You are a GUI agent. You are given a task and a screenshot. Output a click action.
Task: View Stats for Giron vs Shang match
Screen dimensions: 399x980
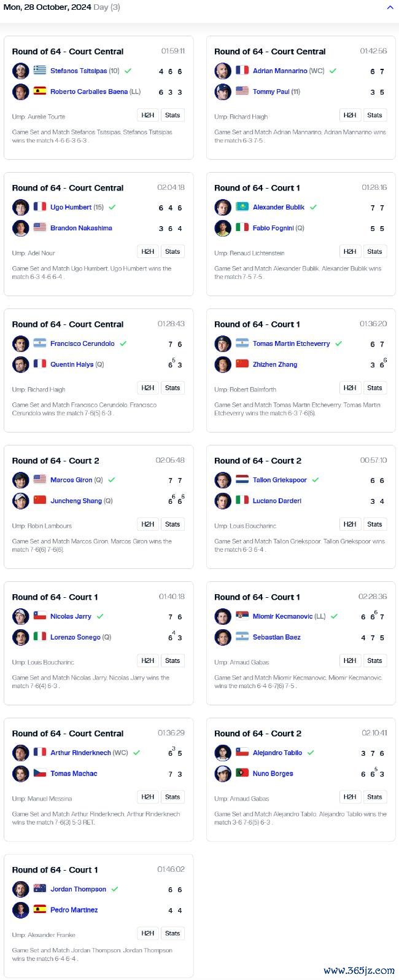172,524
